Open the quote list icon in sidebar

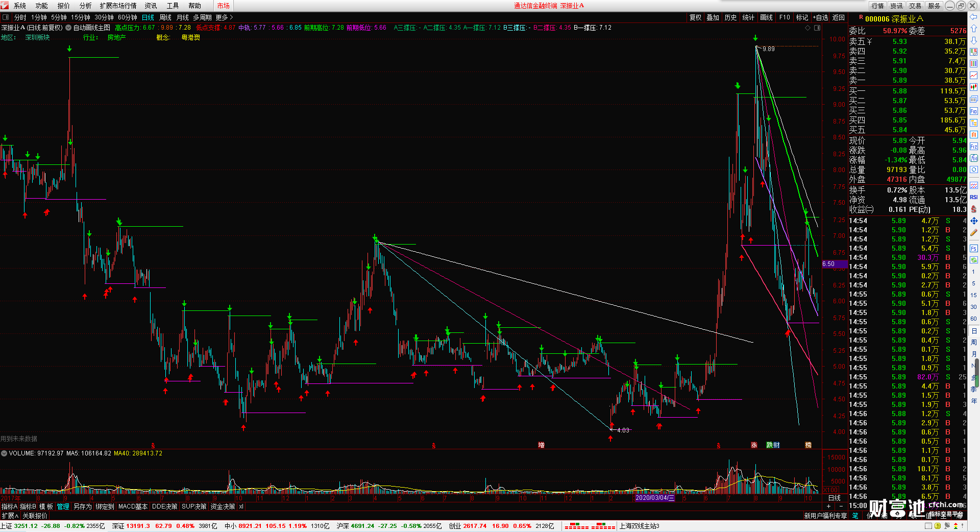point(974,52)
